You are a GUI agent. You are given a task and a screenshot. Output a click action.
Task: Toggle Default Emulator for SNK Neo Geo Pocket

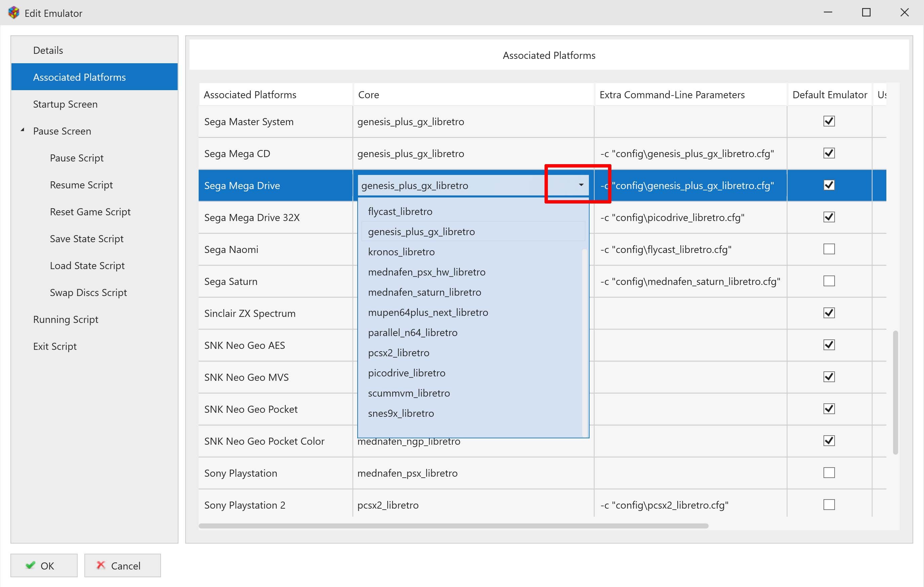point(829,409)
